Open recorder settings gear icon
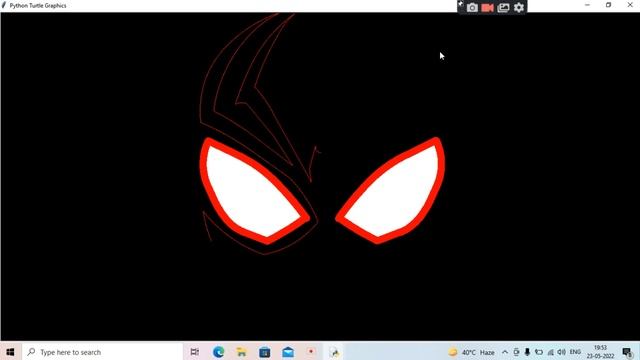Viewport: 640px width, 360px height. [x=519, y=7]
